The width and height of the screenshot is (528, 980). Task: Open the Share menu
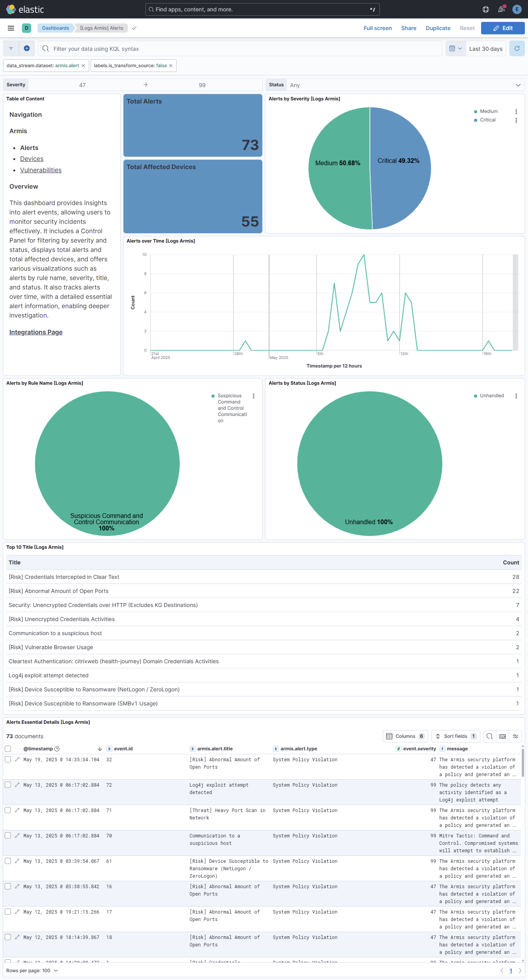pos(408,28)
